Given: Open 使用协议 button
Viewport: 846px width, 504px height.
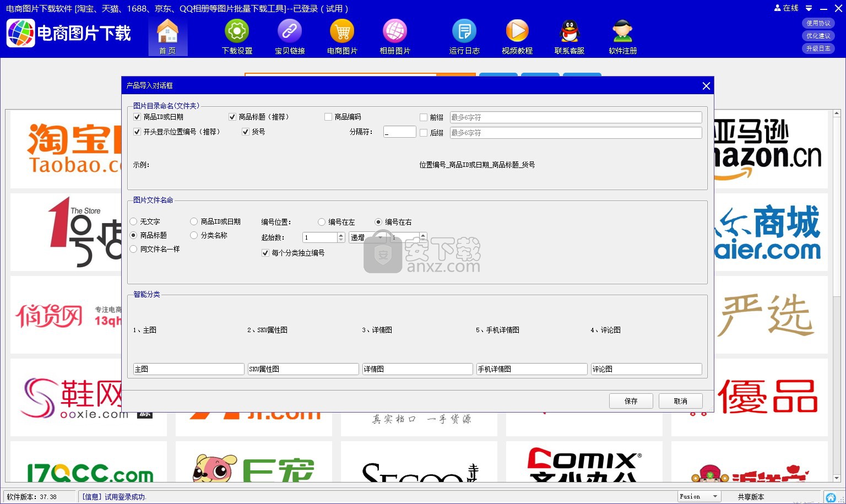Looking at the screenshot, I should click(x=818, y=23).
